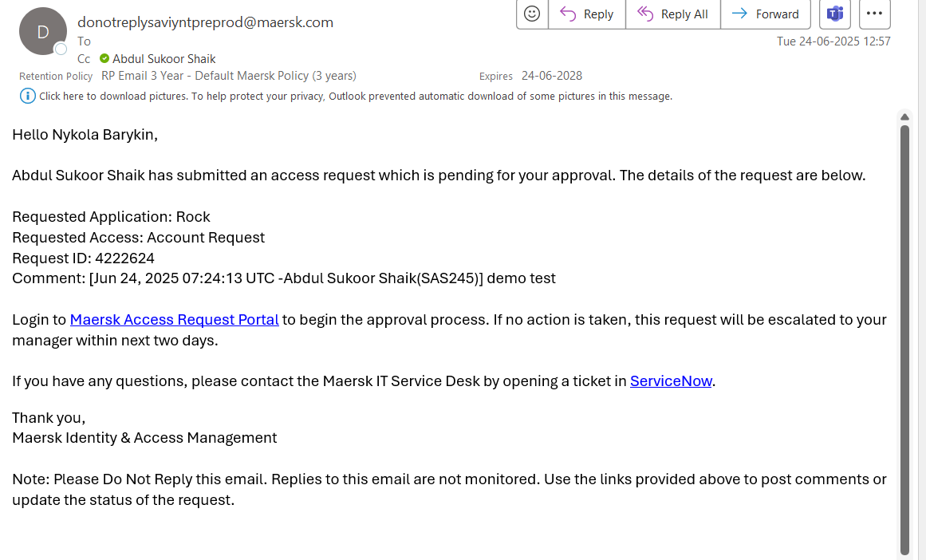
Task: Click the message body vertical scrollbar thumb
Action: [x=904, y=335]
